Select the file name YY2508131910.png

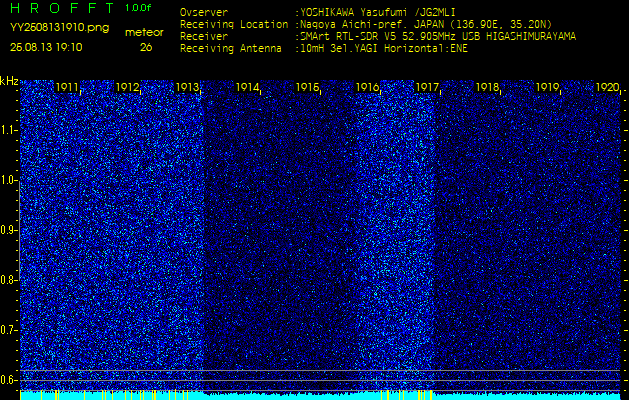click(59, 28)
